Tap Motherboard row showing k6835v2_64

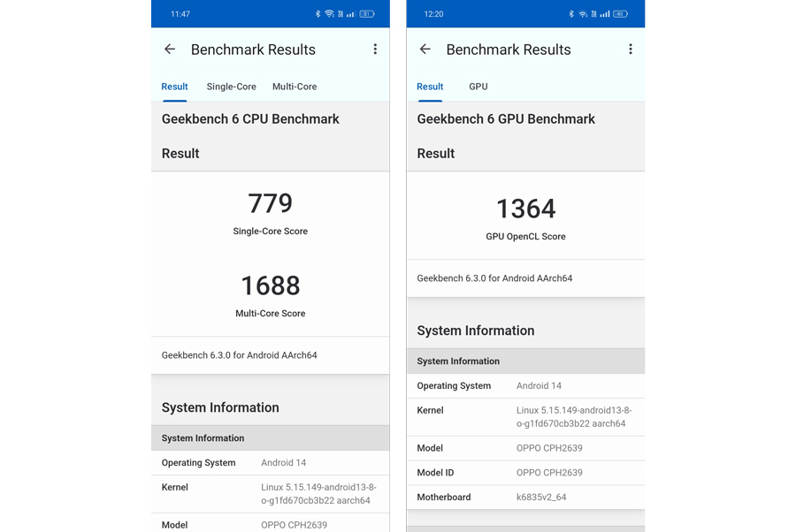point(526,497)
